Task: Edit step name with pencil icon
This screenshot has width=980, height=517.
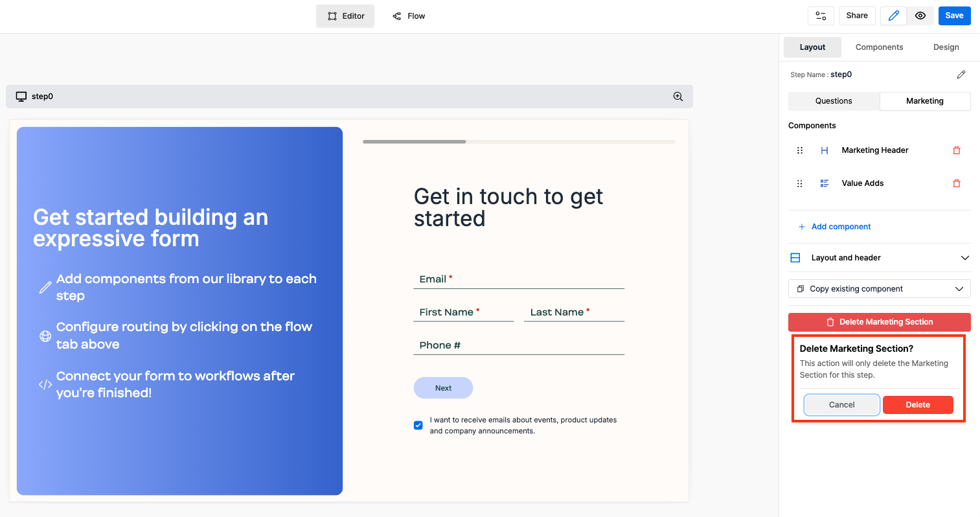Action: (x=961, y=75)
